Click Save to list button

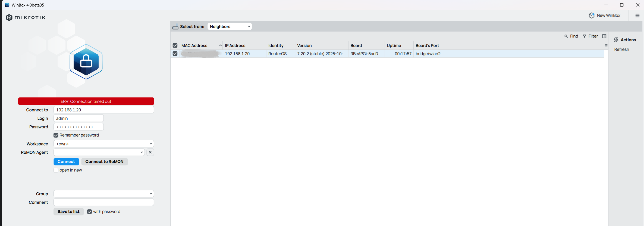68,212
